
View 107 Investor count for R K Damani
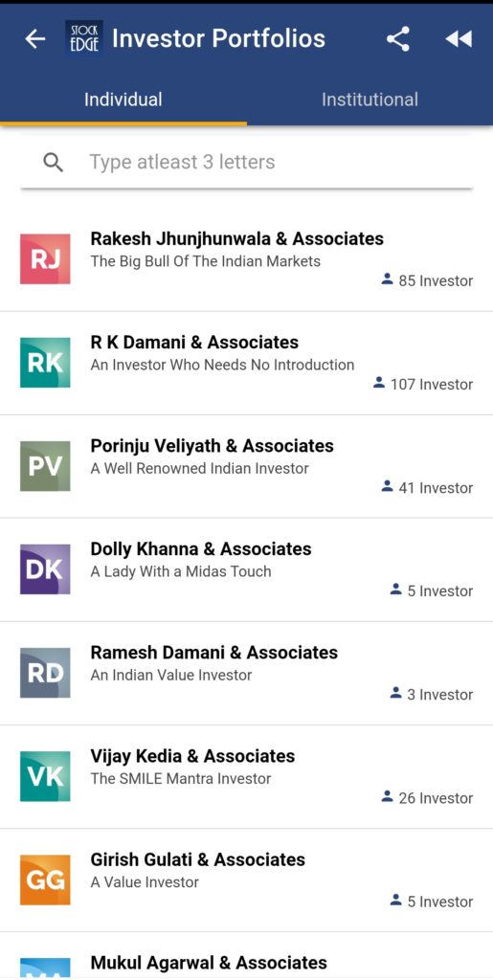point(423,384)
